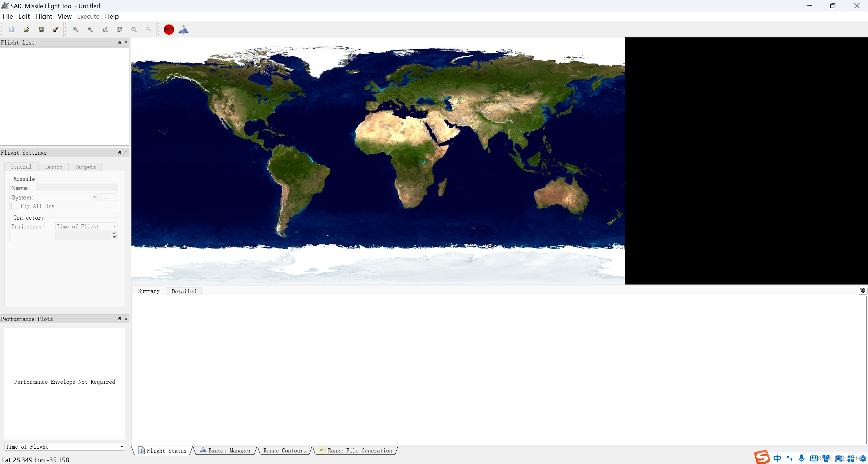
Task: Click the mountain/terrain Launch icon
Action: pyautogui.click(x=183, y=29)
